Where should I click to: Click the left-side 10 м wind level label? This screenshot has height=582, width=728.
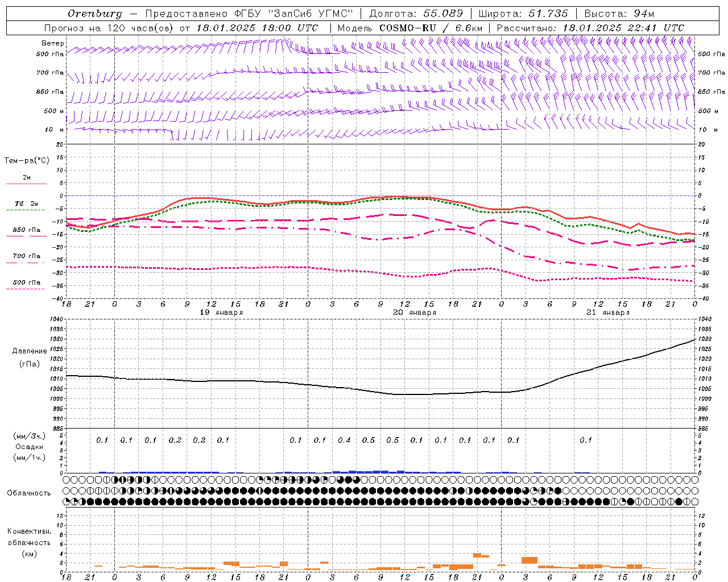(x=55, y=130)
